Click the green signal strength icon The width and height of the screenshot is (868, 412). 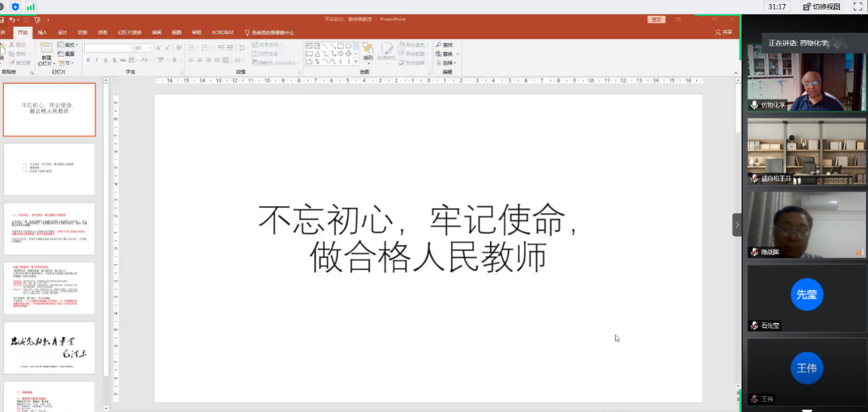pos(31,7)
